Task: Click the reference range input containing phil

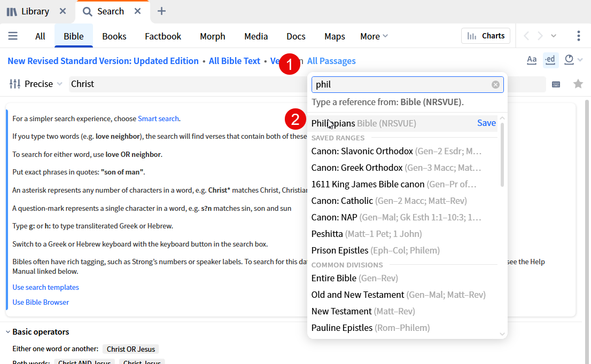Action: pyautogui.click(x=407, y=85)
